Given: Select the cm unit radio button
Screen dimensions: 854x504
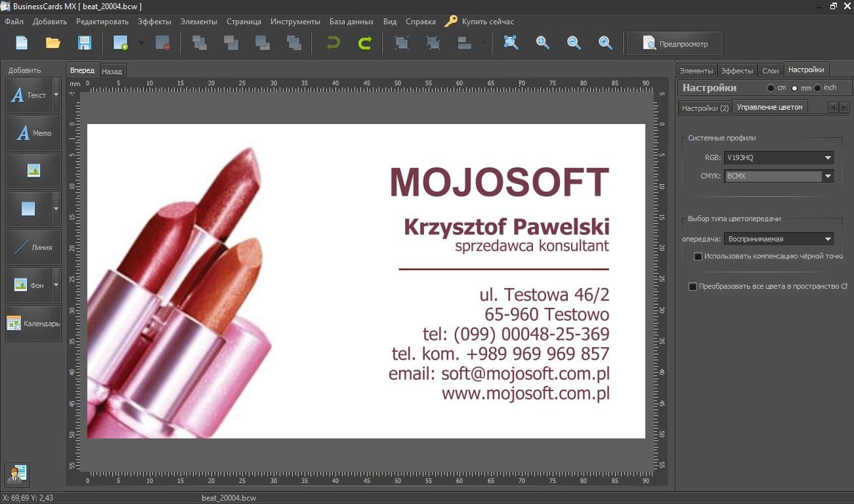Looking at the screenshot, I should click(771, 88).
